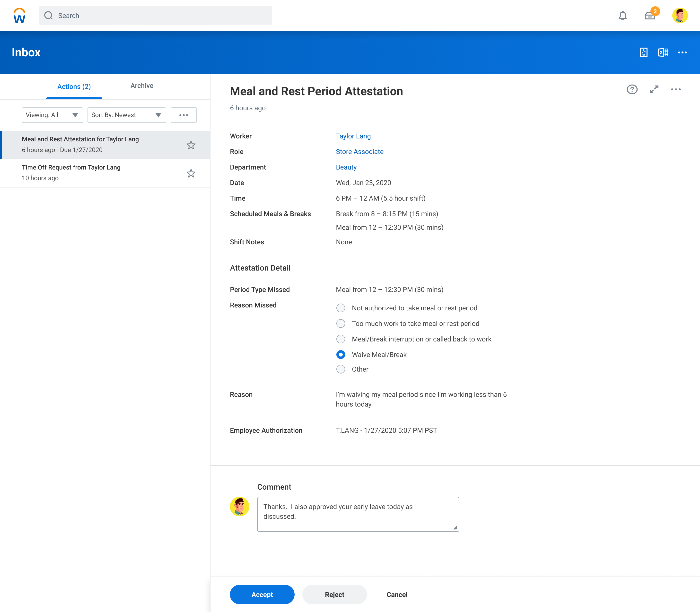Screen dimensions: 700x612
Task: Open Inbox header more options ellipsis
Action: [x=682, y=52]
